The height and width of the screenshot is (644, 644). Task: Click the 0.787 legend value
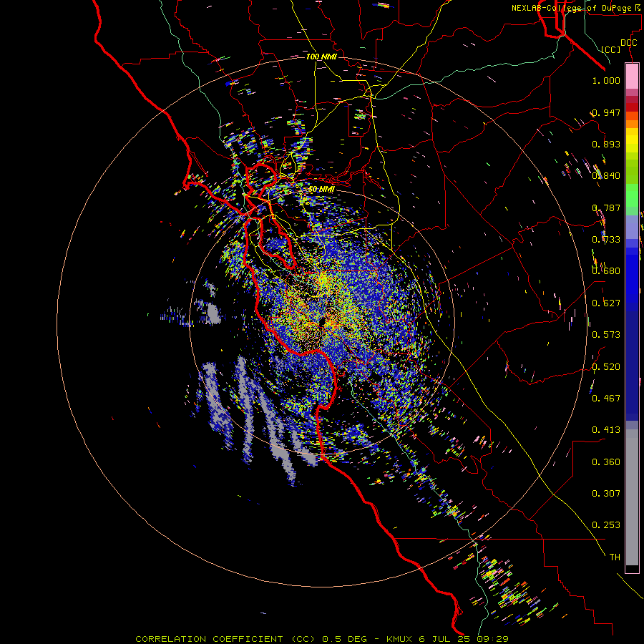[606, 208]
